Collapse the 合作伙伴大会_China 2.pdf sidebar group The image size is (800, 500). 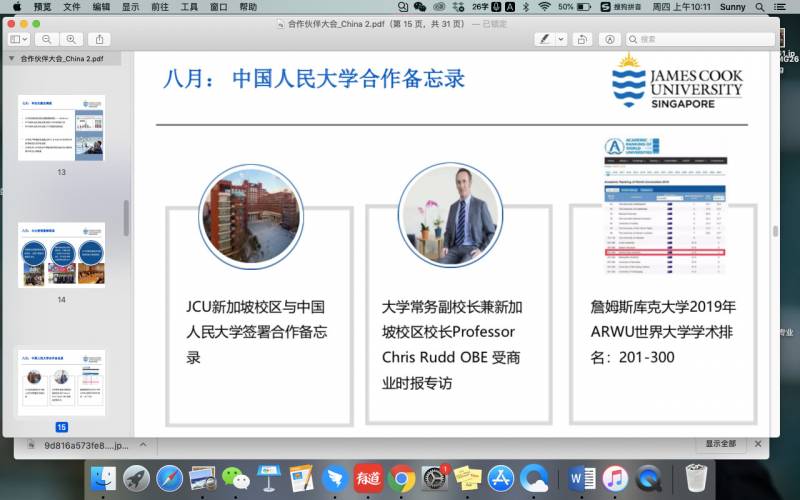pyautogui.click(x=12, y=59)
